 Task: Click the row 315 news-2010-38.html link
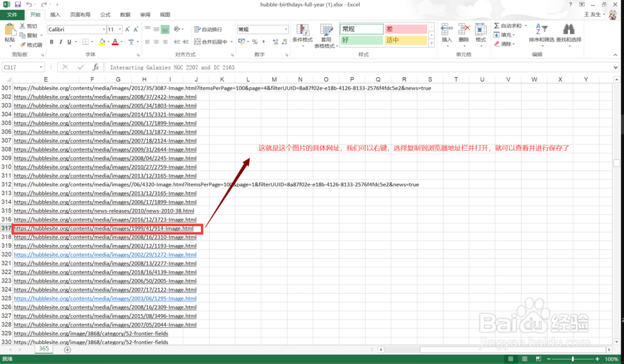(104, 211)
